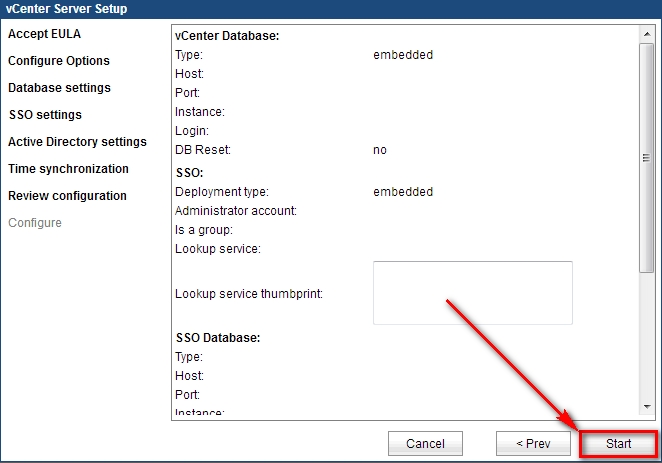Click the Lookup service thumbprint: label
The width and height of the screenshot is (662, 463).
pos(249,294)
